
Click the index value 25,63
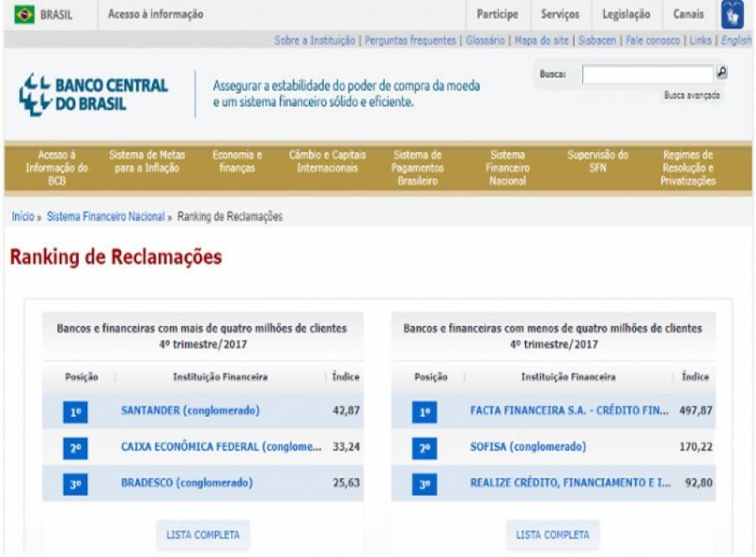coord(346,483)
